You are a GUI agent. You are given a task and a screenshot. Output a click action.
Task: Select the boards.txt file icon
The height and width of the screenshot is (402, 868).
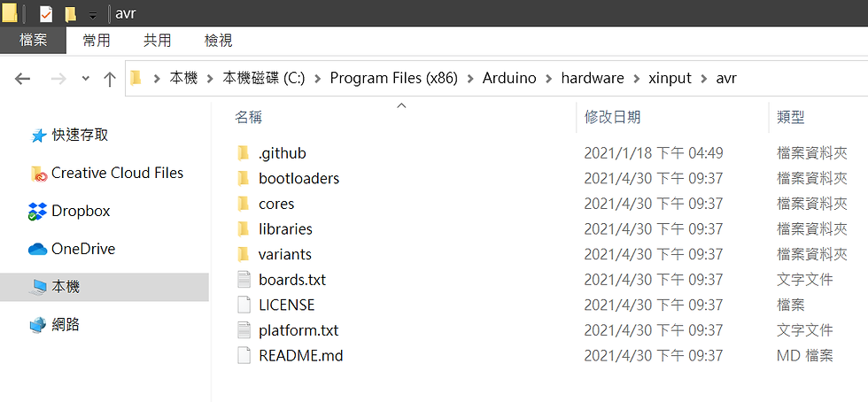pos(244,280)
